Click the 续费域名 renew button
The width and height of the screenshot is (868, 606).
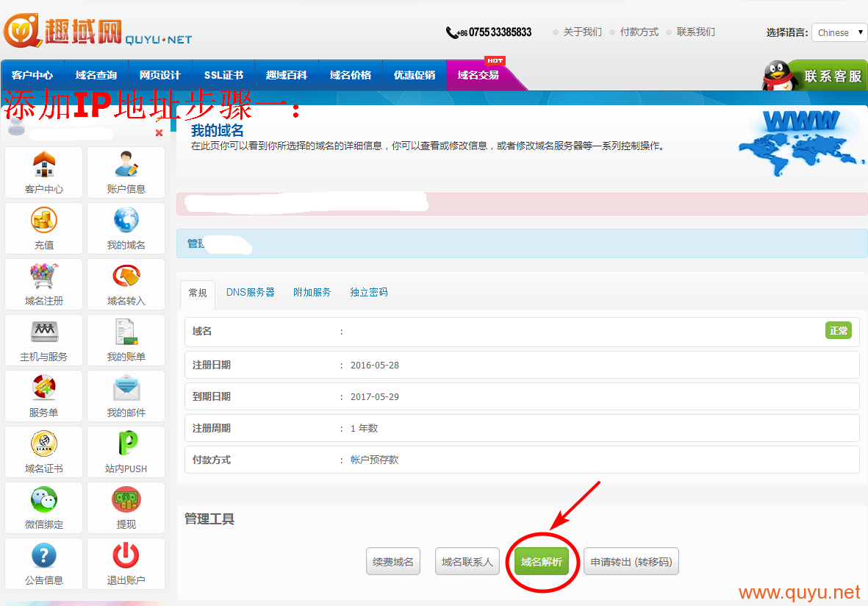[x=393, y=562]
